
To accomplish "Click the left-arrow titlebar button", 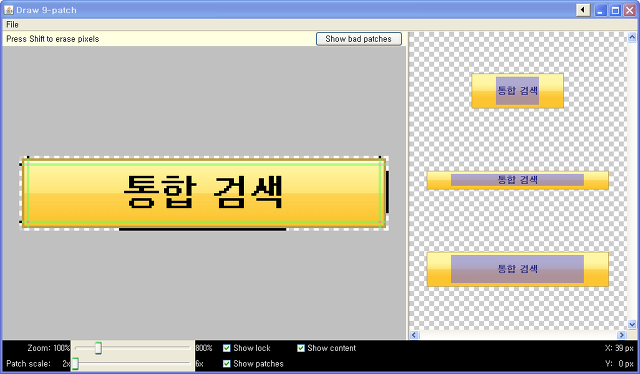I will pyautogui.click(x=583, y=10).
